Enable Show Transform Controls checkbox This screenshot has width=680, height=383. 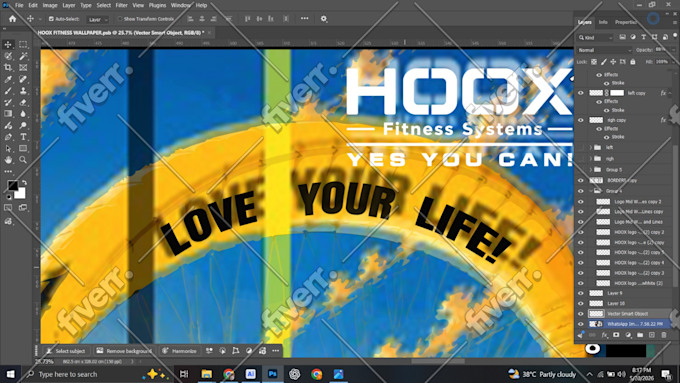[x=120, y=19]
